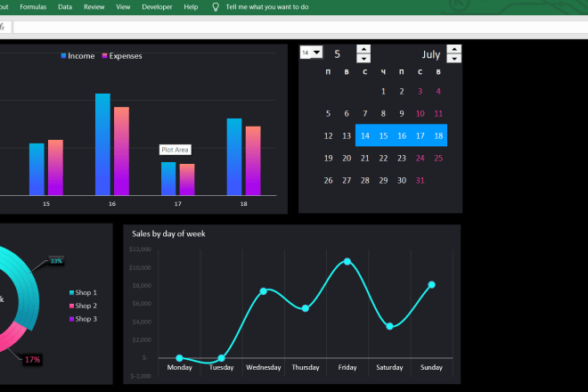Select calendar date 21
This screenshot has width=588, height=392.
coord(365,159)
